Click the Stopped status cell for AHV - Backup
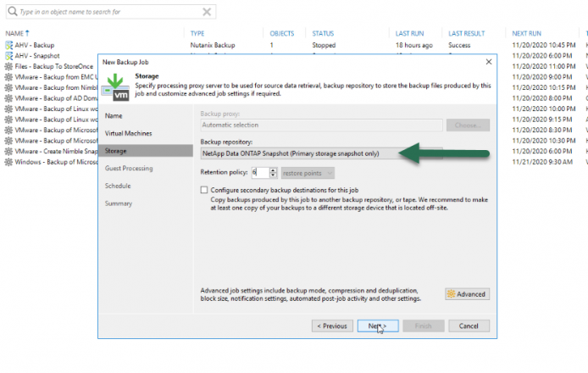Image resolution: width=588 pixels, height=373 pixels. click(324, 46)
